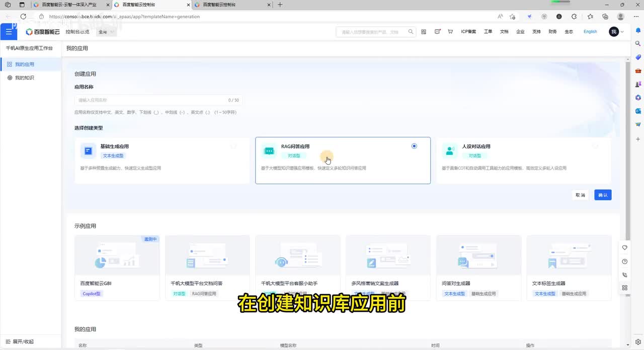The width and height of the screenshot is (644, 350).
Task: Expand the 全局 region dropdown
Action: [x=106, y=32]
